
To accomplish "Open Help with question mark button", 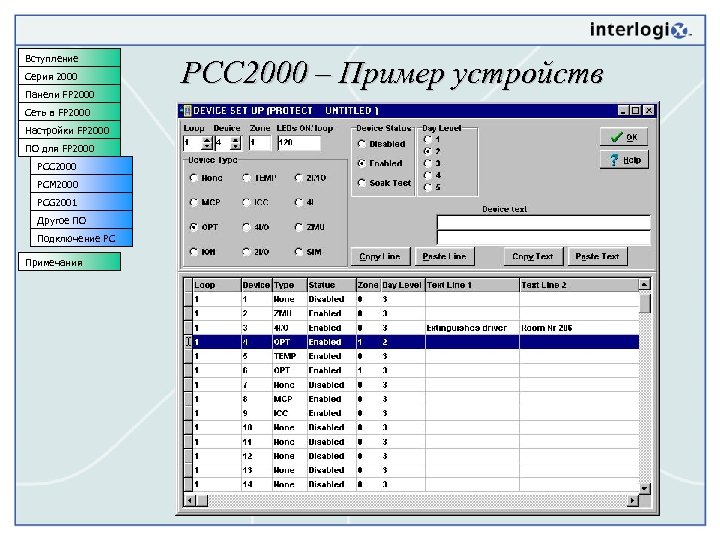I will pos(624,160).
